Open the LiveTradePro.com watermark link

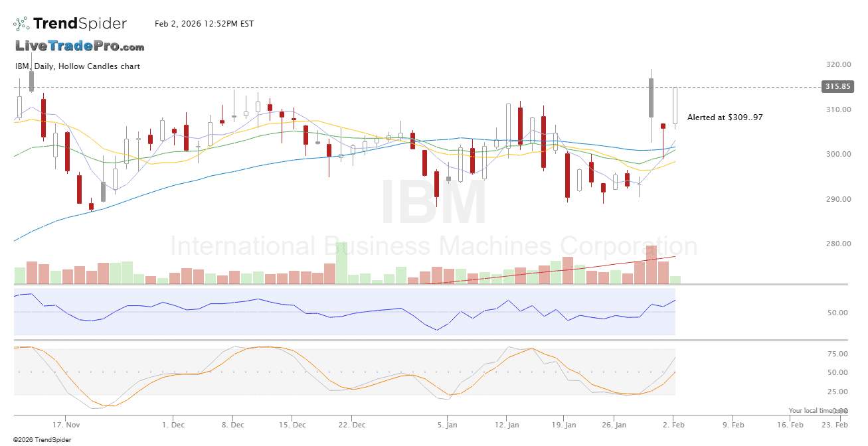click(80, 46)
